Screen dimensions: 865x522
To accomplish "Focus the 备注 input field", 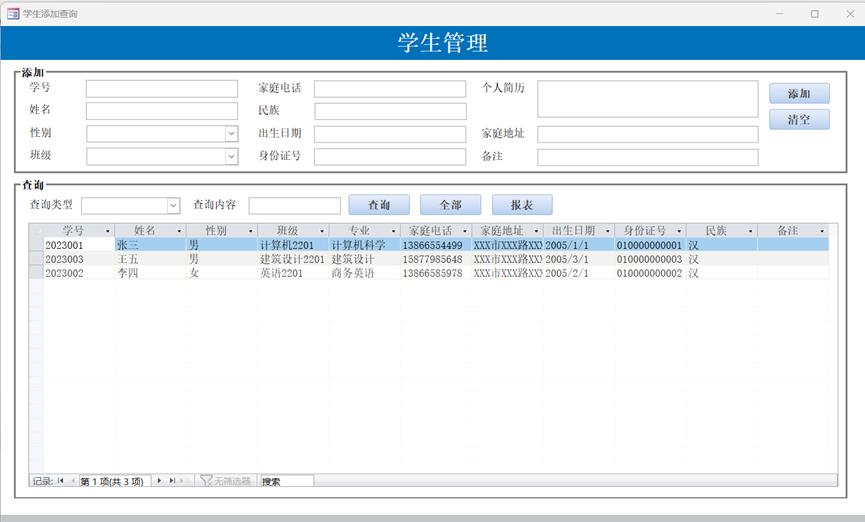I will point(648,157).
